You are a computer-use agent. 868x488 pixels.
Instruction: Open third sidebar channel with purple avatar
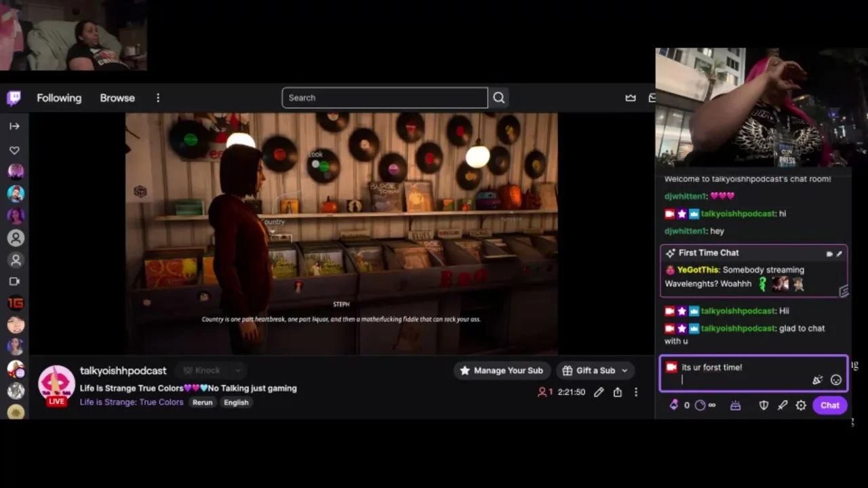16,216
